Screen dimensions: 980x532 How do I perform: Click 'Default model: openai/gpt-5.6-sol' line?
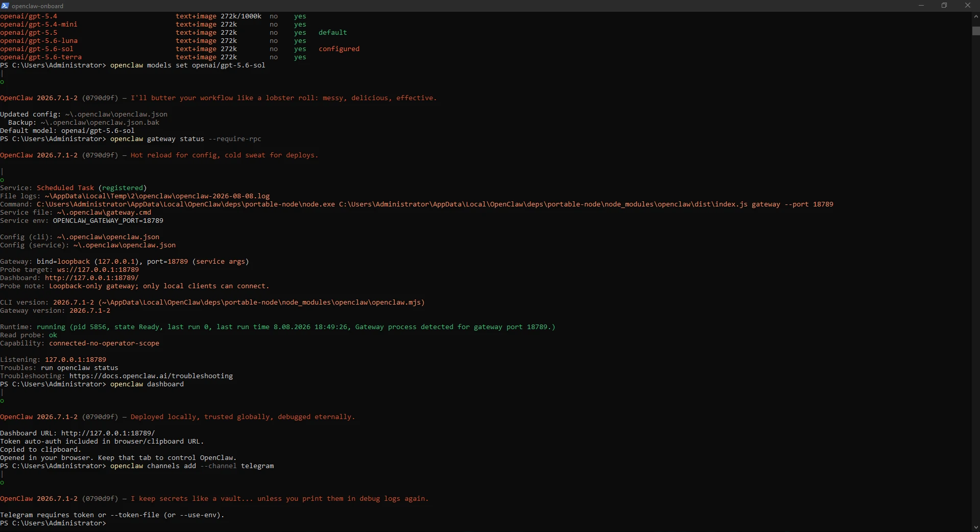click(67, 131)
